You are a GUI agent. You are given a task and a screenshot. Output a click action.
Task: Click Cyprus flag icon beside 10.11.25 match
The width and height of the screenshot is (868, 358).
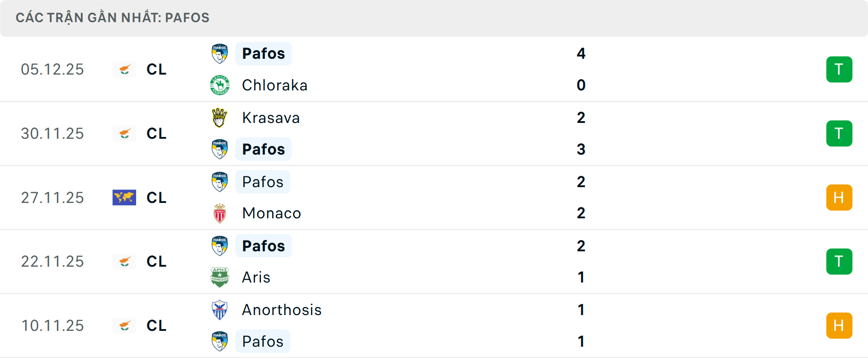point(124,325)
